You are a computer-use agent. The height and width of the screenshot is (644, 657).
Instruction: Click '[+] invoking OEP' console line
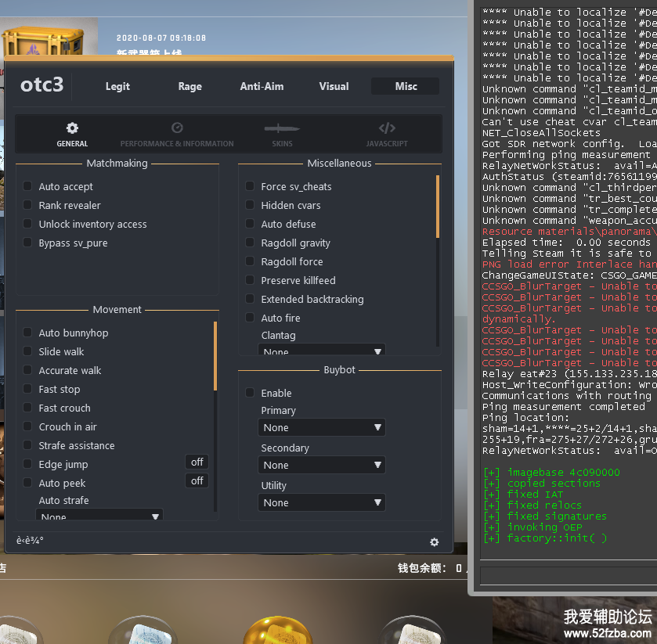coord(532,527)
